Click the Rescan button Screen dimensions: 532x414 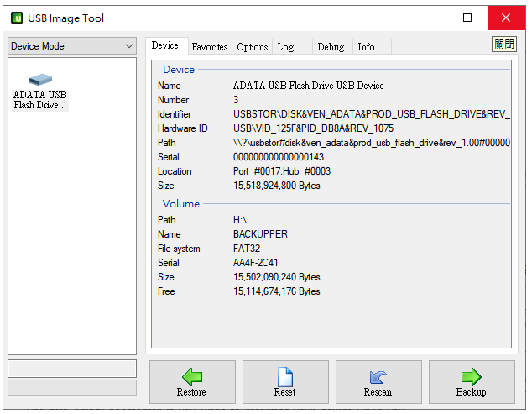click(378, 382)
